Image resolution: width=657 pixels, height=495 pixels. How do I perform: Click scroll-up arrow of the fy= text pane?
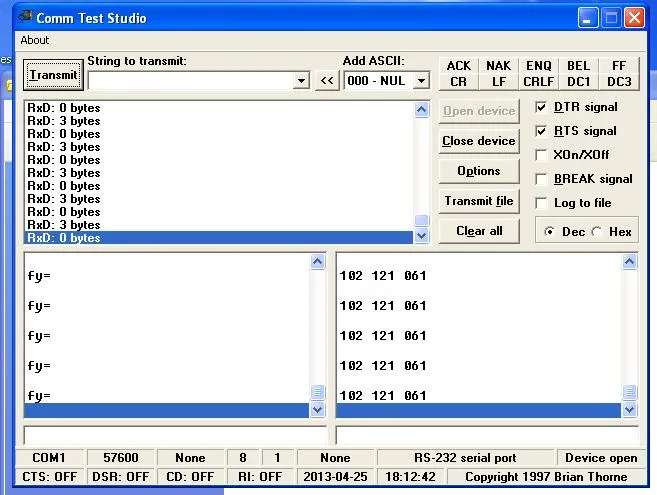[x=318, y=262]
